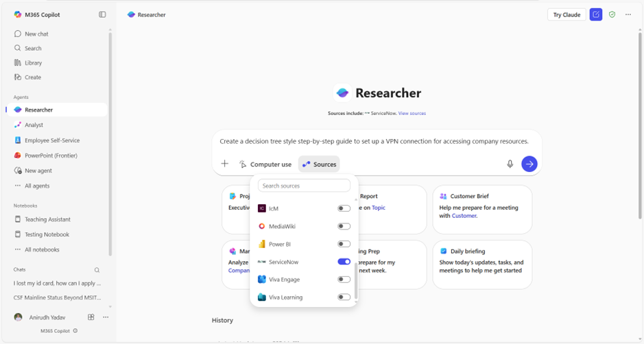
Task: Click the Customer Brief card icon
Action: (x=443, y=196)
